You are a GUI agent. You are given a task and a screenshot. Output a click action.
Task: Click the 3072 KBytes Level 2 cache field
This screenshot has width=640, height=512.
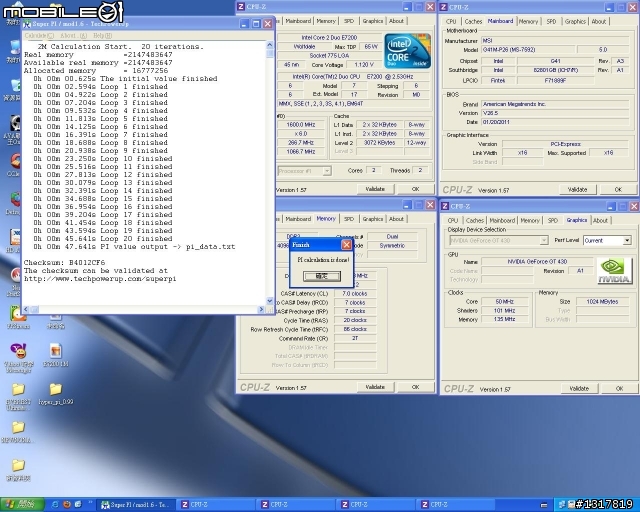(380, 143)
